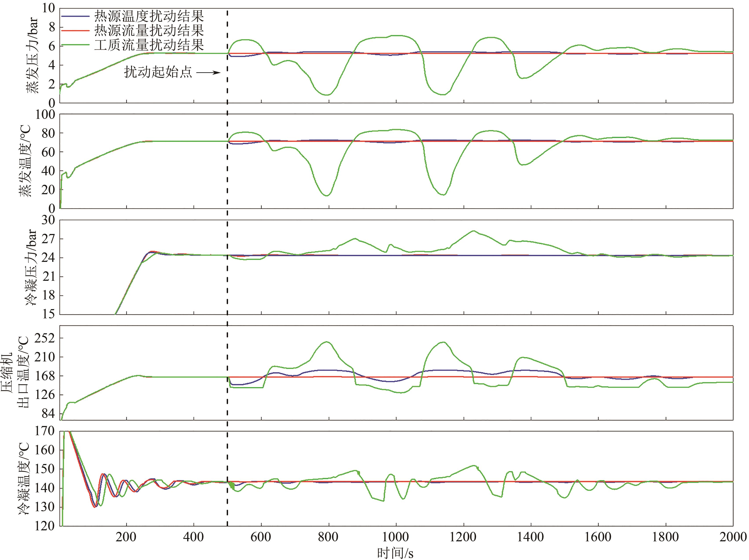The height and width of the screenshot is (560, 749).
Task: Click the 扰动起始点 annotation text
Action: [158, 72]
